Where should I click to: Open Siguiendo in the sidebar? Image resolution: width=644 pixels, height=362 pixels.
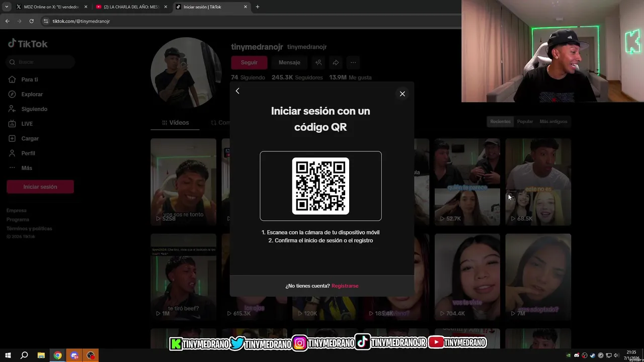pos(34,109)
